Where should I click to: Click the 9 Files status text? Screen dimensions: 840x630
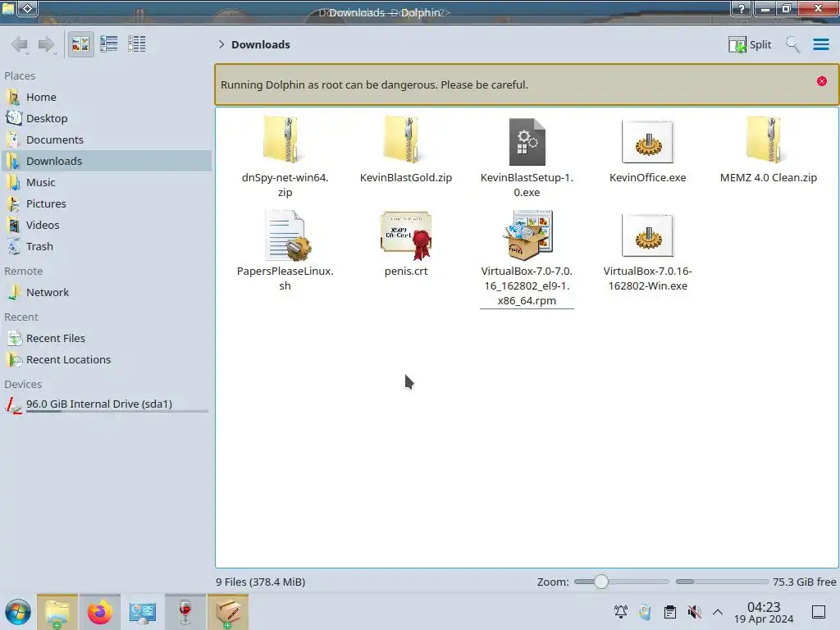[260, 582]
